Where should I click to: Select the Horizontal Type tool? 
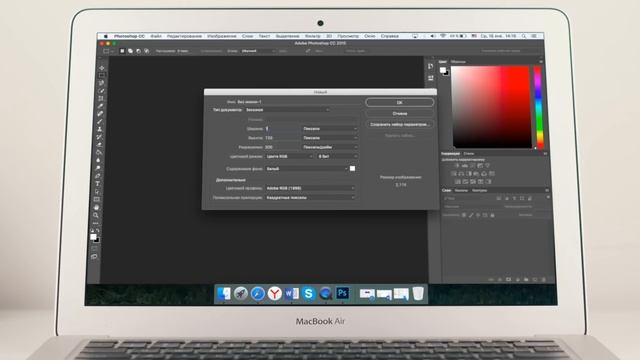97,184
